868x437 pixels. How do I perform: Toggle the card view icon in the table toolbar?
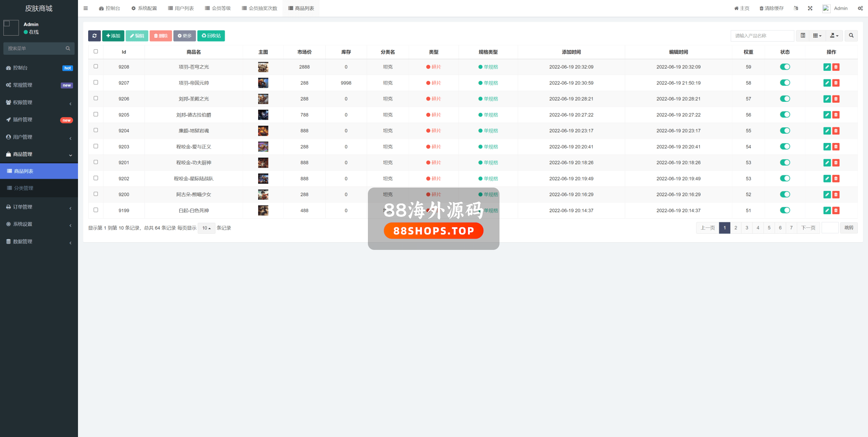(803, 36)
